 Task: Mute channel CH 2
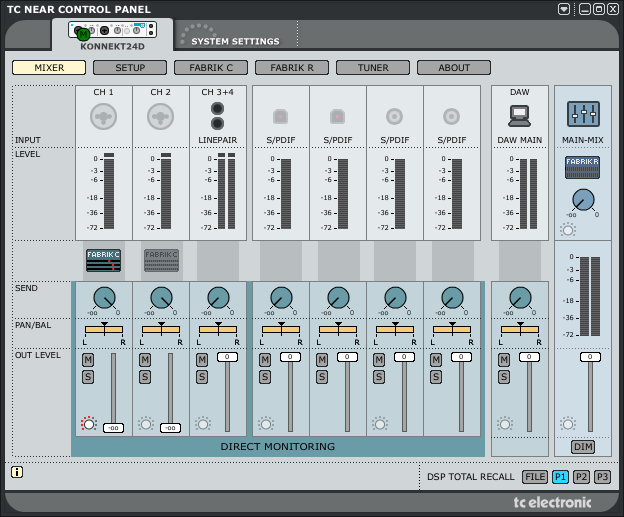[x=145, y=360]
